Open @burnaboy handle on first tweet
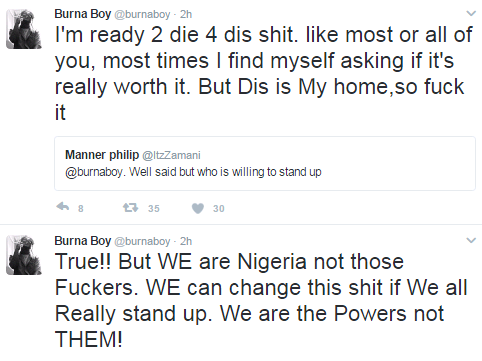 [142, 14]
